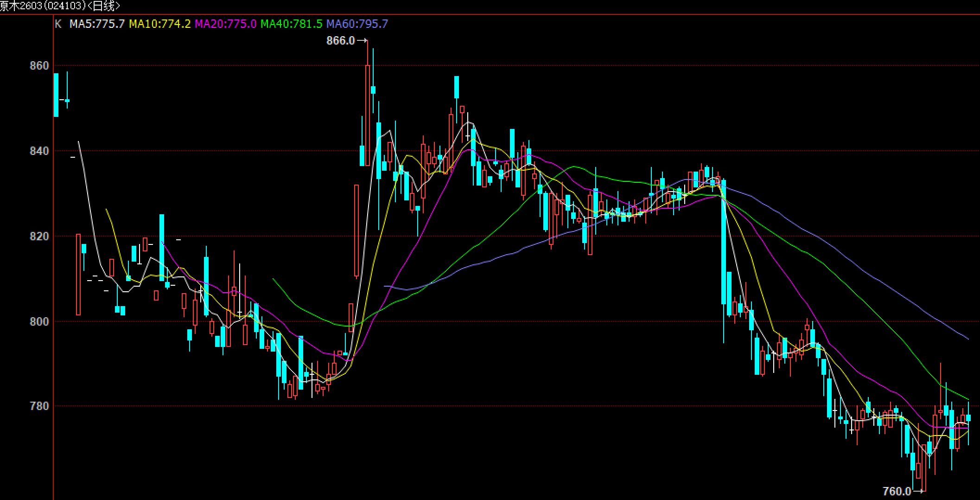This screenshot has width=980, height=500.
Task: Select the magenta MA20:775.0 label
Action: 225,24
